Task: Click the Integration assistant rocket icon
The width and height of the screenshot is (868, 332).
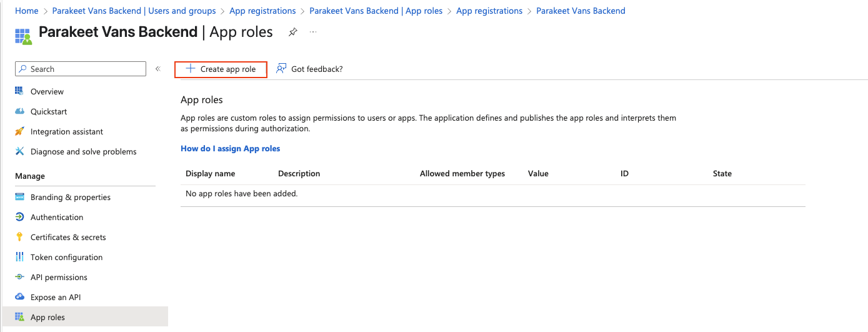Action: point(19,131)
